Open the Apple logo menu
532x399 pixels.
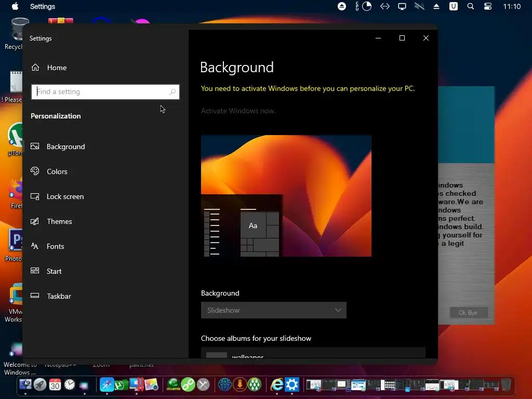tap(15, 6)
